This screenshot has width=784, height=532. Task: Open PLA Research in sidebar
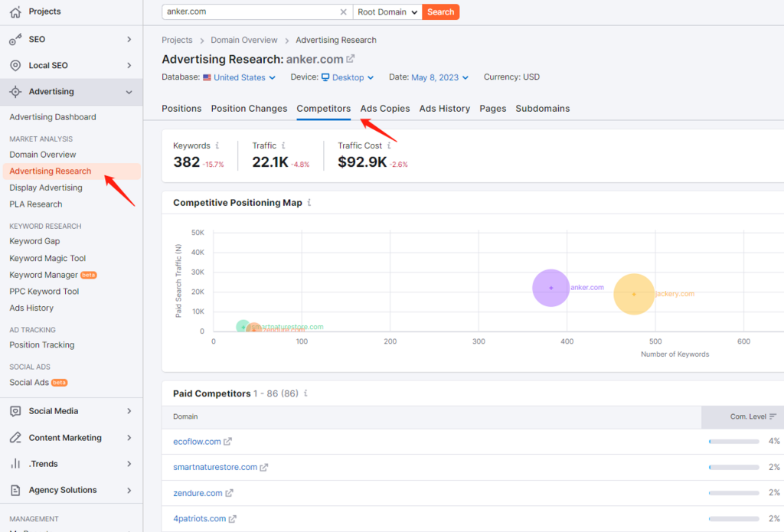click(36, 204)
